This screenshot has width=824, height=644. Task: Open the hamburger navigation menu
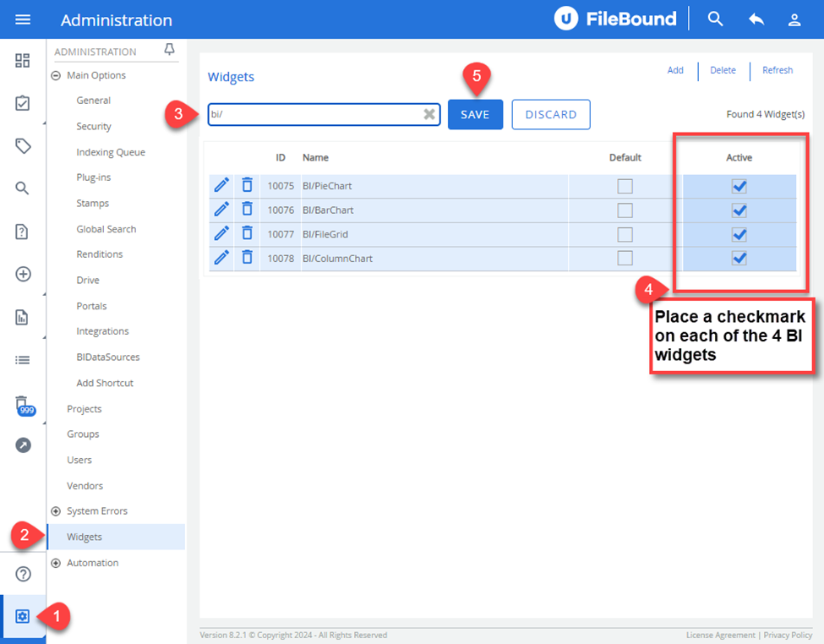[x=23, y=19]
